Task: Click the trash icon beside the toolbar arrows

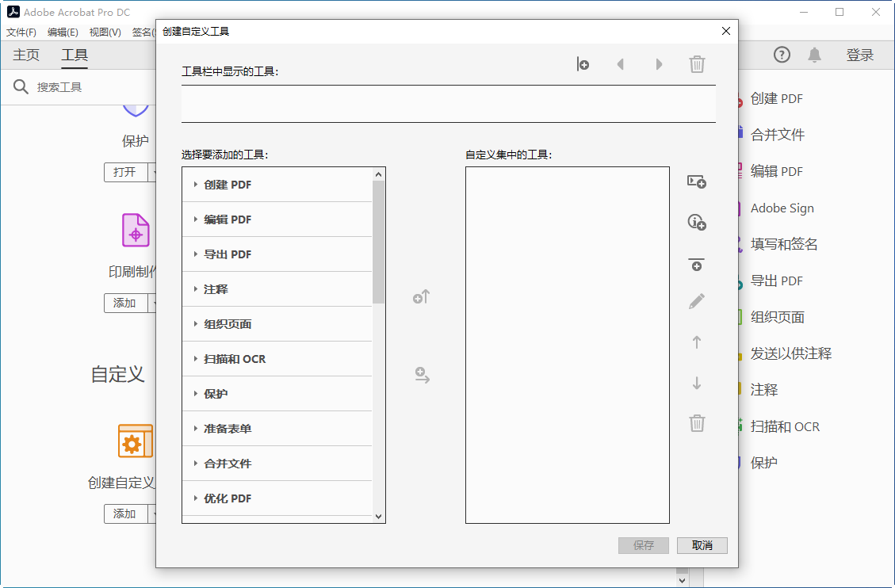Action: (x=697, y=64)
